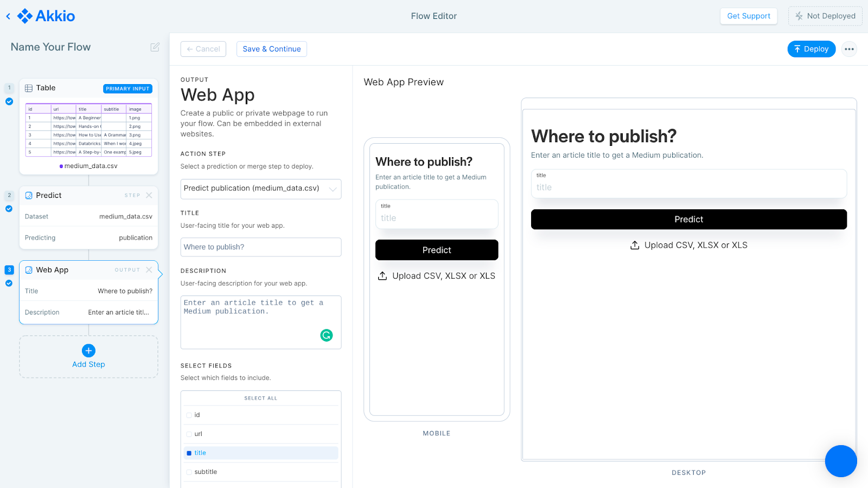
Task: Switch to the DESKTOP preview
Action: 688,472
